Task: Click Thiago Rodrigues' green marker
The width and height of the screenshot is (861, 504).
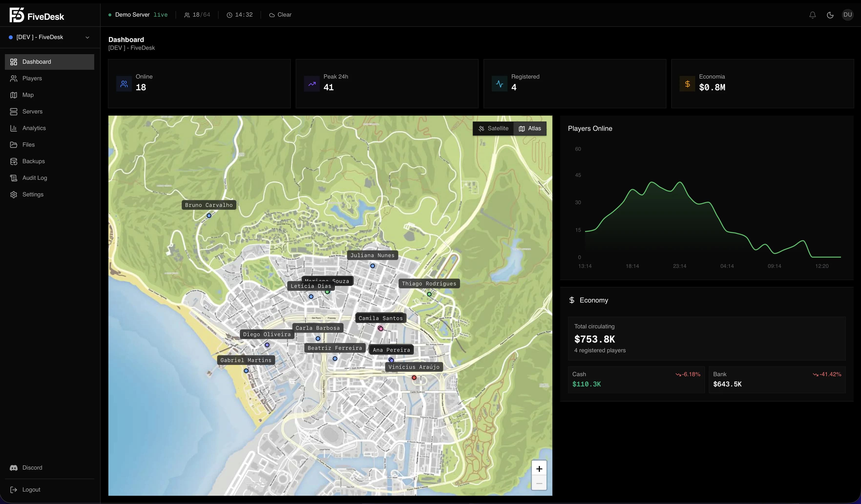Action: (x=429, y=294)
